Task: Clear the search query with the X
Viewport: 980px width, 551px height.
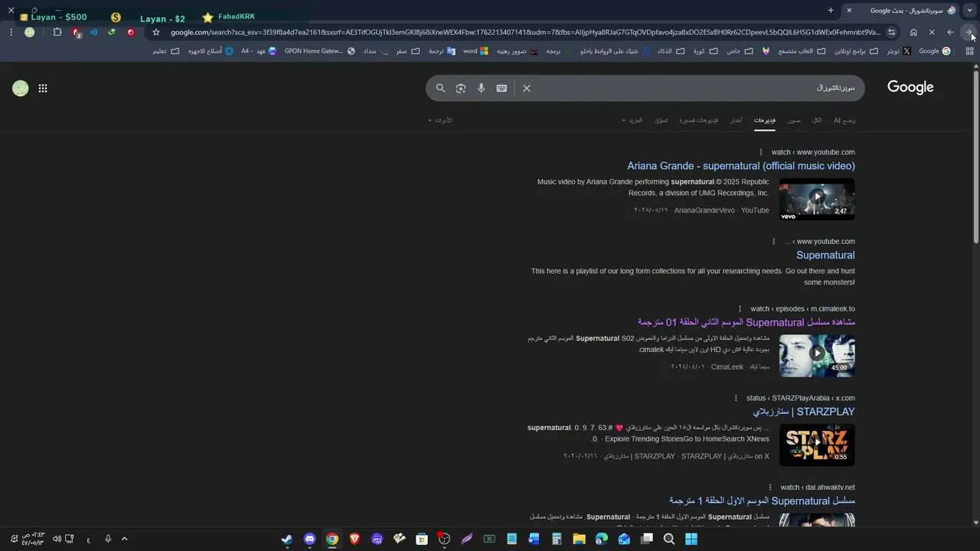Action: 527,88
